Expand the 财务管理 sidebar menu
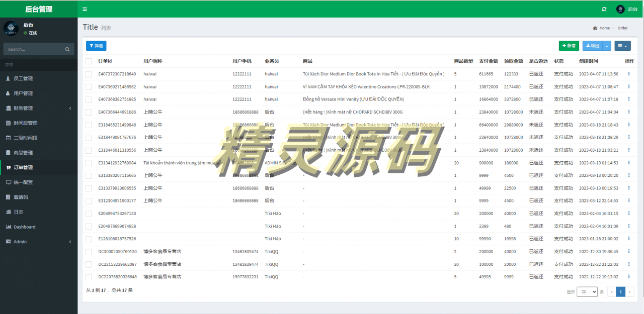Screen dimensions: 644x314 [x=23, y=108]
